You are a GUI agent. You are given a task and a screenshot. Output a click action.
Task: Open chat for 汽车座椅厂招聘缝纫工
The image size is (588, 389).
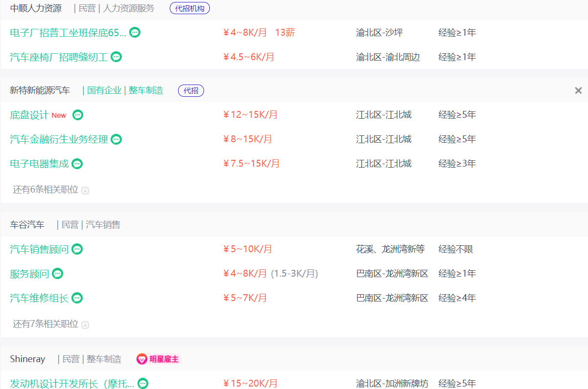pyautogui.click(x=116, y=57)
